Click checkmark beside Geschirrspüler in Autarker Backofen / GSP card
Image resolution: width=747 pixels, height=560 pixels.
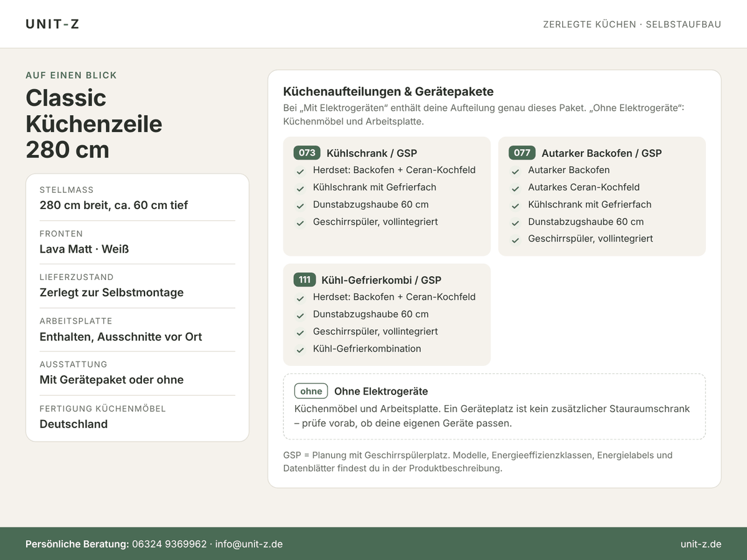tap(515, 240)
